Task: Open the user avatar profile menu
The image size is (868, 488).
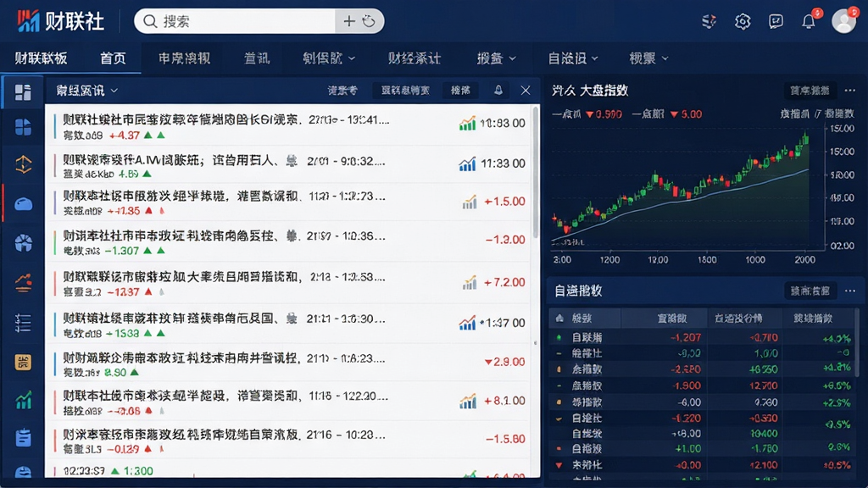Action: click(x=844, y=21)
